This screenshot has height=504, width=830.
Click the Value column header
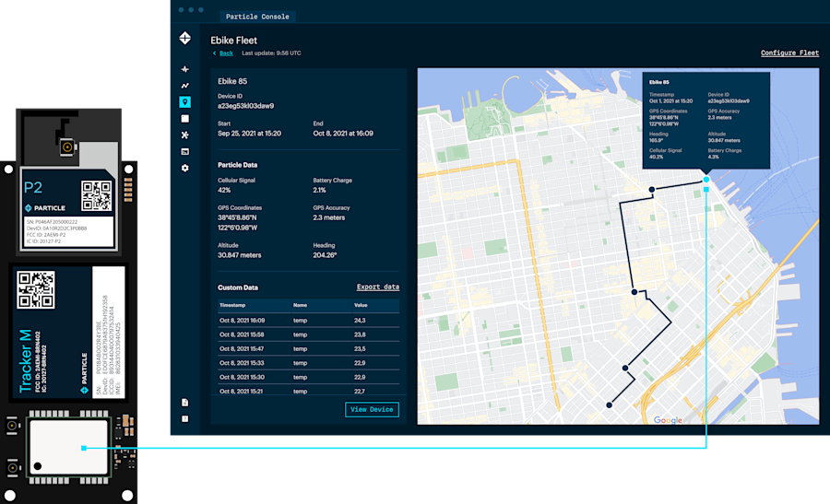point(361,305)
